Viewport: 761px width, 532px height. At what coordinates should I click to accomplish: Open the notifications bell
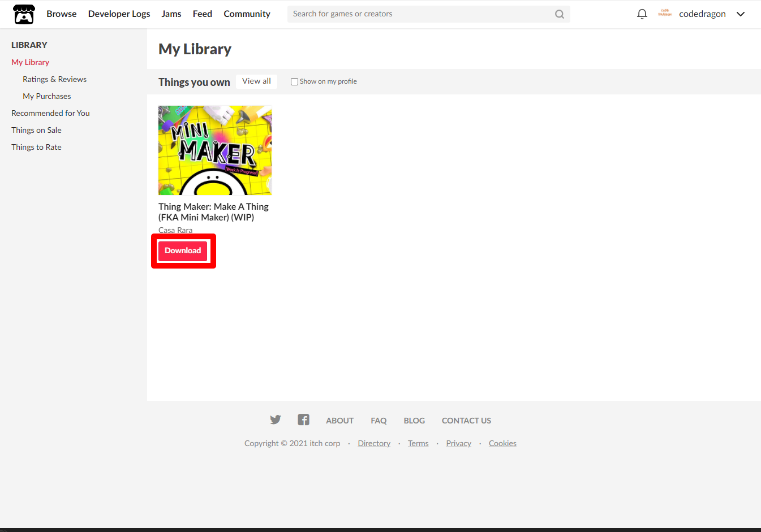coord(642,14)
